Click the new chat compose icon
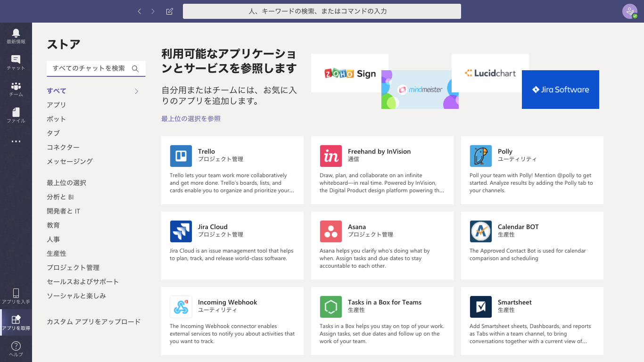This screenshot has height=362, width=644. tap(170, 11)
